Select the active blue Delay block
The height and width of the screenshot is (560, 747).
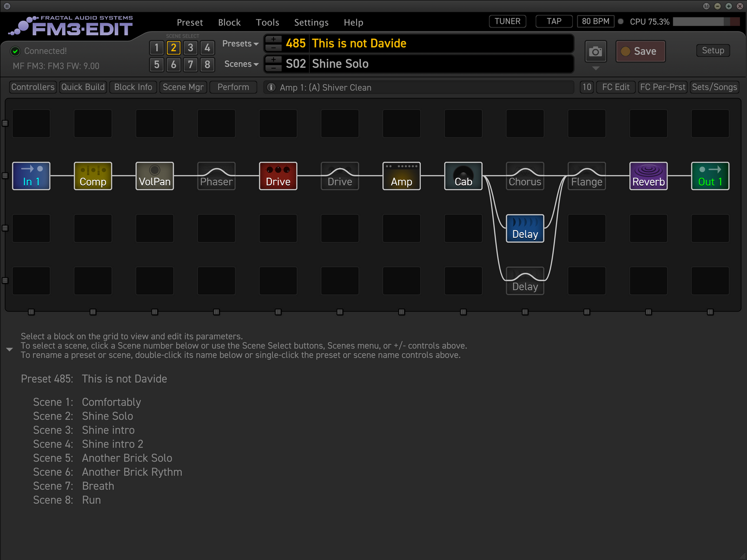click(x=525, y=228)
